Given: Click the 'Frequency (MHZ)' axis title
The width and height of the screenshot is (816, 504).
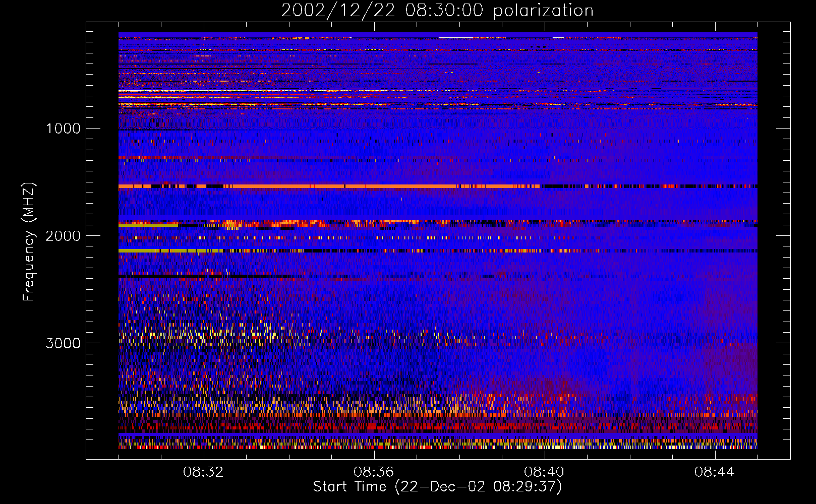Looking at the screenshot, I should [28, 242].
